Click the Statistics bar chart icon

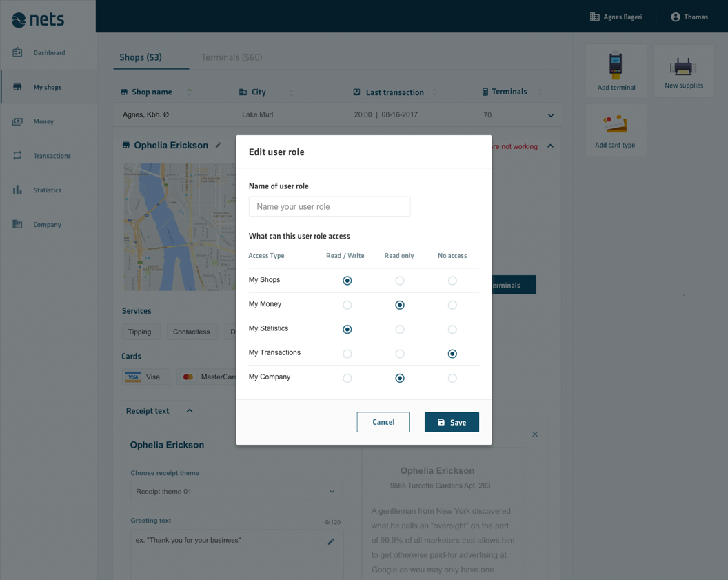click(x=17, y=190)
